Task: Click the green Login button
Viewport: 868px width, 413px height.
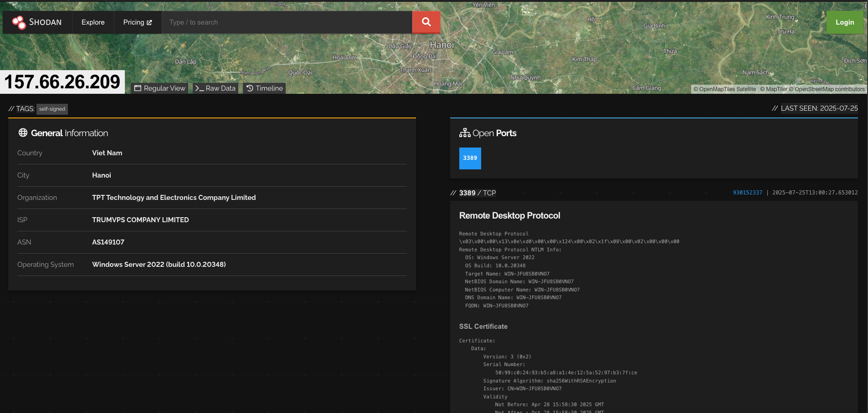Action: [845, 22]
